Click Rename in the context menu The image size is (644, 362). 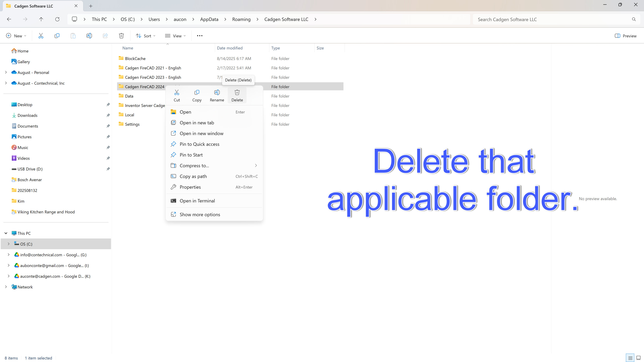pos(217,96)
